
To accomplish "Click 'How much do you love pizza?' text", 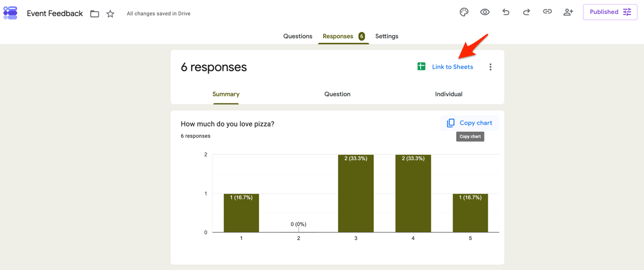I will click(228, 124).
